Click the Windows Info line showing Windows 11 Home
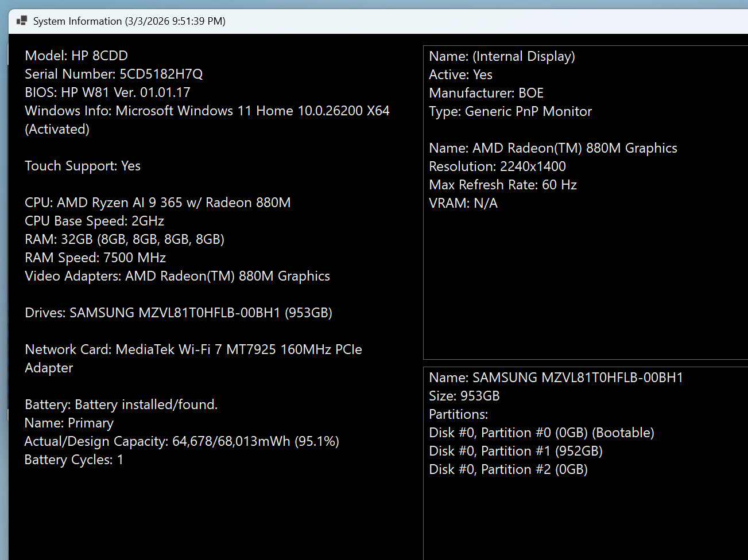 tap(207, 111)
